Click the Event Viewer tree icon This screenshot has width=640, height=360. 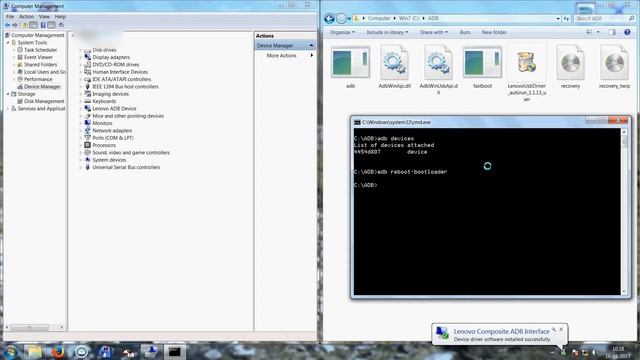(20, 57)
